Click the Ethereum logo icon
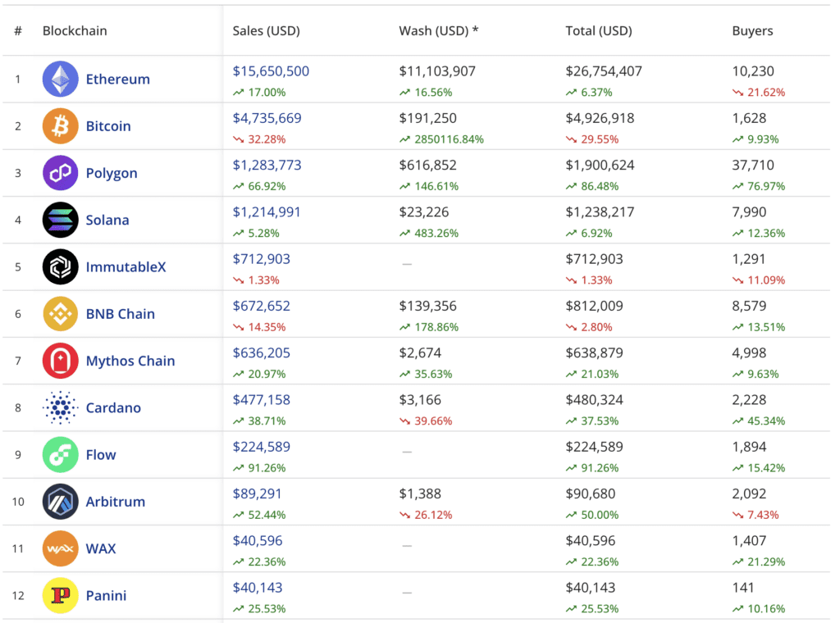The height and width of the screenshot is (623, 840). coord(60,79)
